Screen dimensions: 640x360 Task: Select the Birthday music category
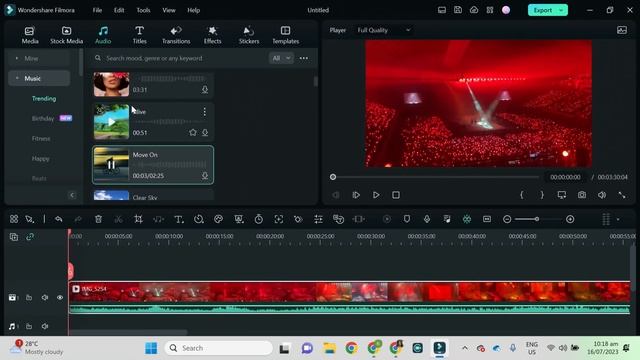pos(43,118)
